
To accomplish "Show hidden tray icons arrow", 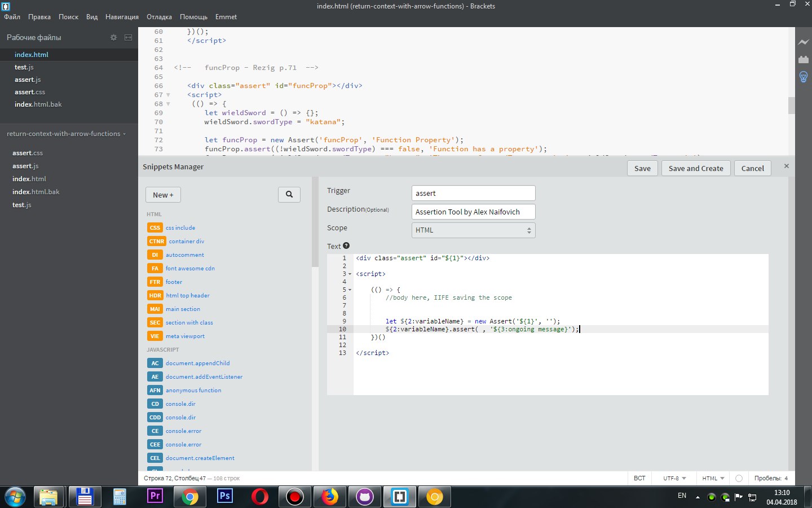I will (698, 497).
